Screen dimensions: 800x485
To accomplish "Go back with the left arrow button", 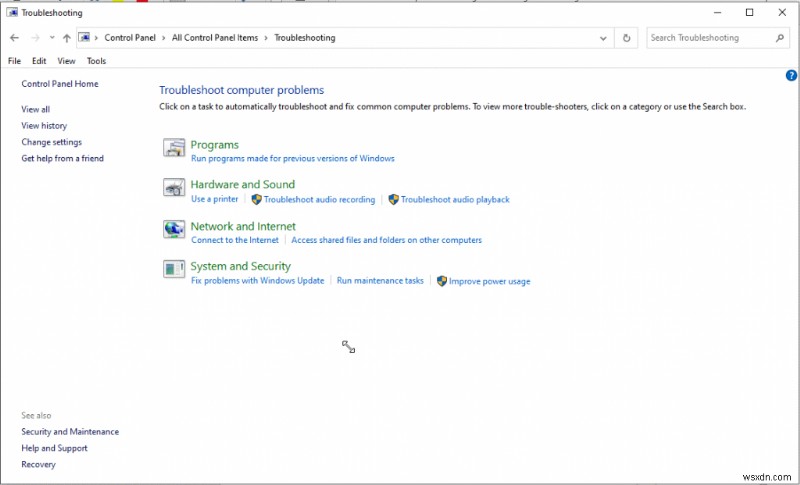I will [x=14, y=38].
